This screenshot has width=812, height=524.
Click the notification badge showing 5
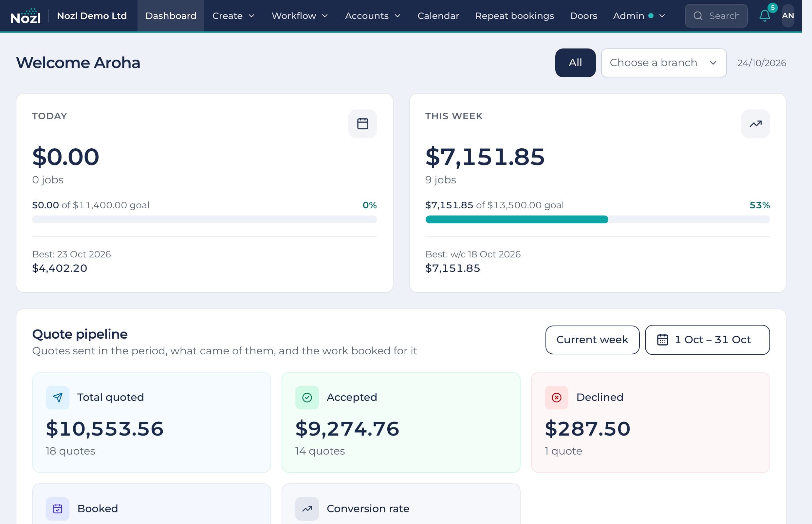click(772, 8)
